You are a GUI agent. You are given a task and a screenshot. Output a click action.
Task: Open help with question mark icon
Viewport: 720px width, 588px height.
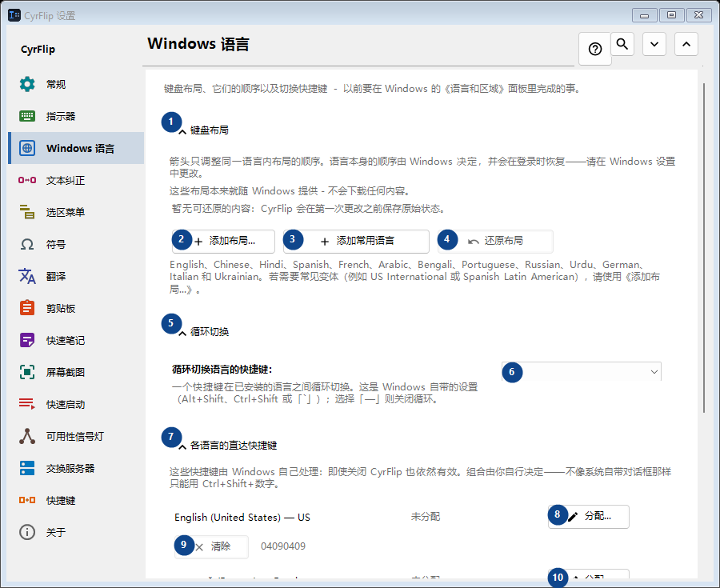click(x=595, y=49)
